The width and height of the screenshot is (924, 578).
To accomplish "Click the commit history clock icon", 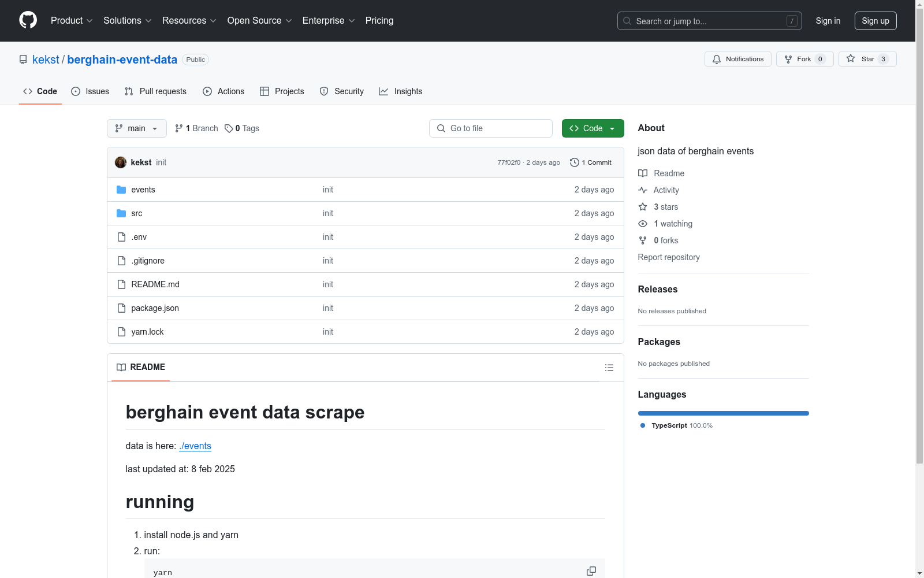I will pyautogui.click(x=575, y=162).
